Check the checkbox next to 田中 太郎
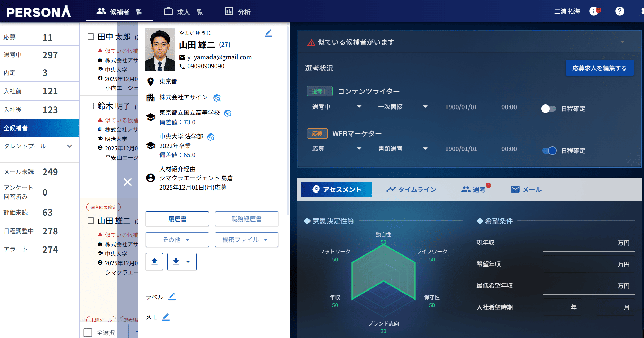 point(91,36)
